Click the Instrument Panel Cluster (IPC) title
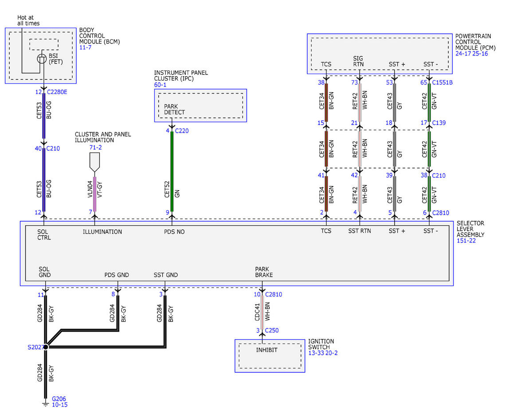The image size is (532, 411). (x=181, y=75)
